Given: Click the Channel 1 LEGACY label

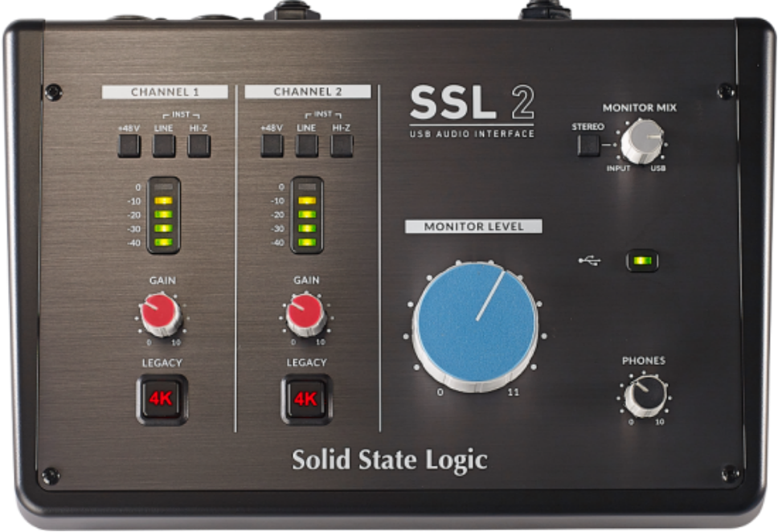Looking at the screenshot, I should click(162, 362).
